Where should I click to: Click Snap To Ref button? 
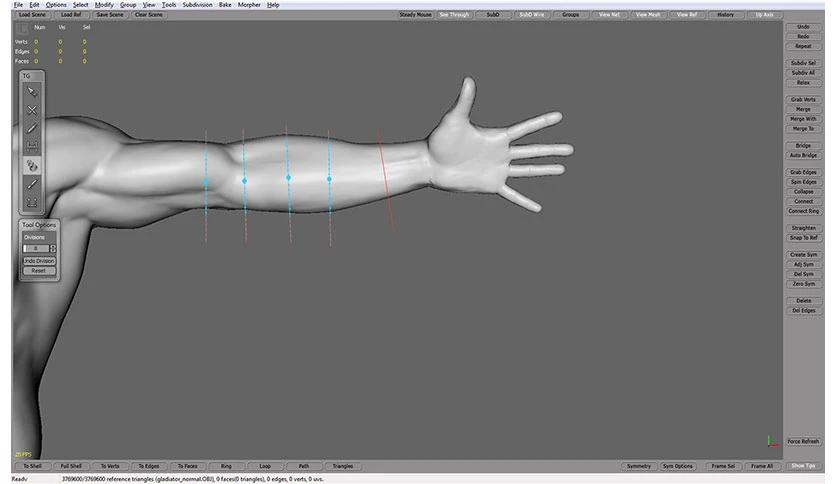tap(803, 238)
